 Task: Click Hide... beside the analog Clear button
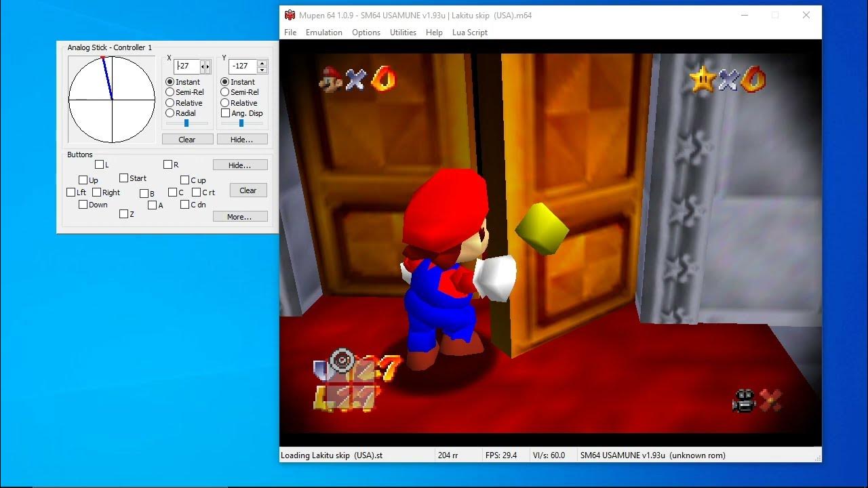(x=242, y=139)
